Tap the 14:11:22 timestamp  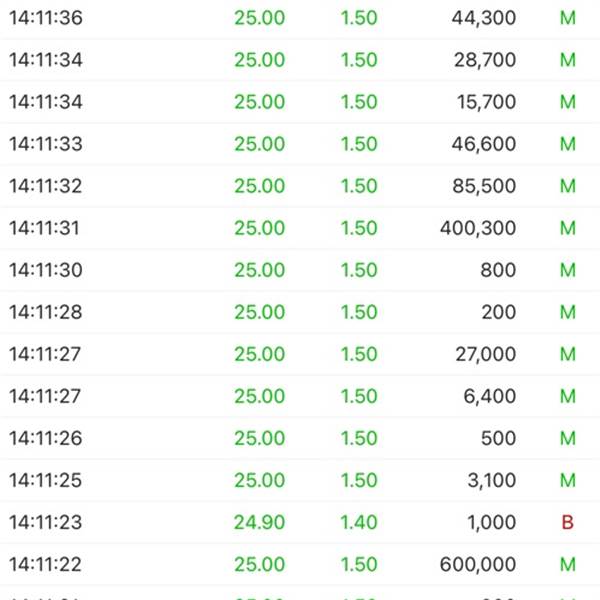click(46, 564)
